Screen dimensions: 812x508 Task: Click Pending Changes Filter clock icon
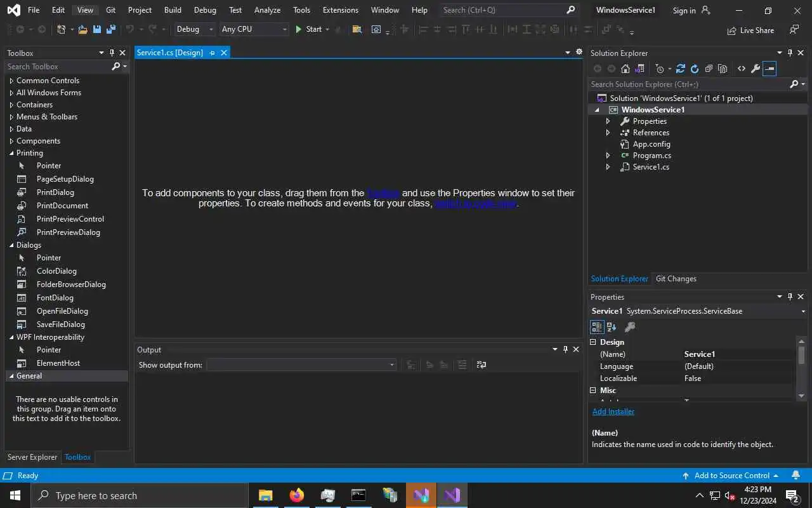click(x=660, y=69)
